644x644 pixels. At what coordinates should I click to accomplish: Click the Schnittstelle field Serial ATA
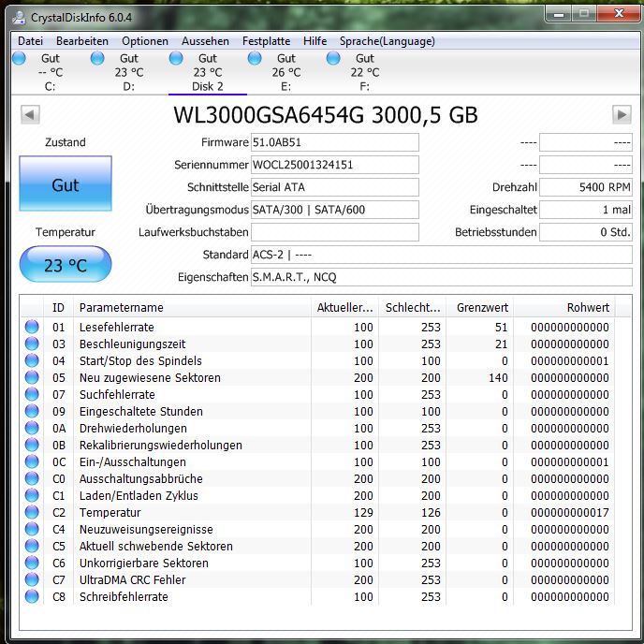point(335,187)
